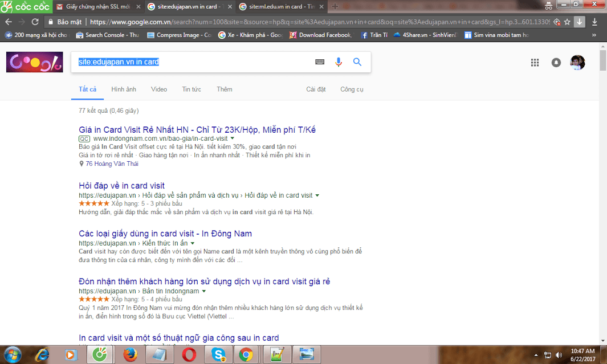This screenshot has height=364, width=607.
Task: Open Xe - Khám phá Google bookmark
Action: coord(250,35)
